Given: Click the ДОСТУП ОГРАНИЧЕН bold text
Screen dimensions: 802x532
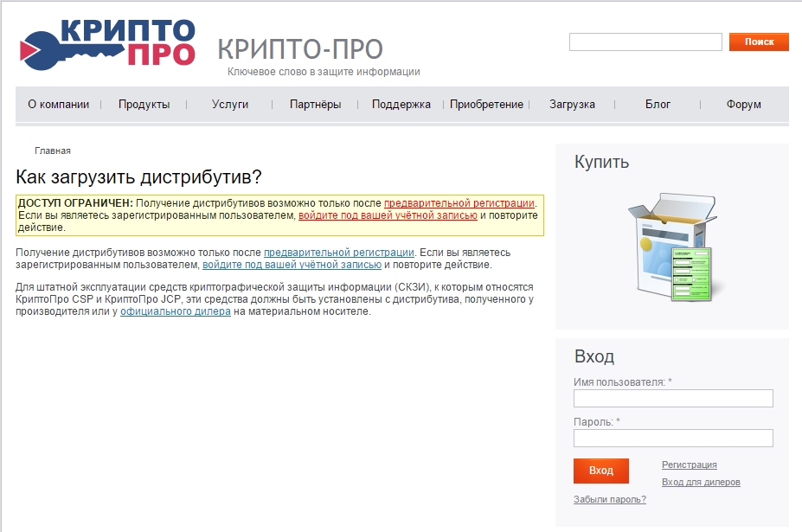Looking at the screenshot, I should [x=75, y=203].
